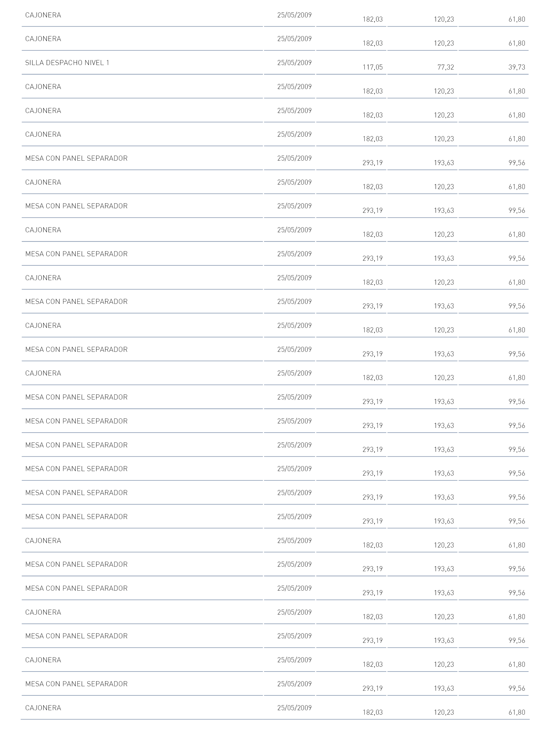
Task: Click the topmost 120,23 value
Action: click(x=444, y=19)
